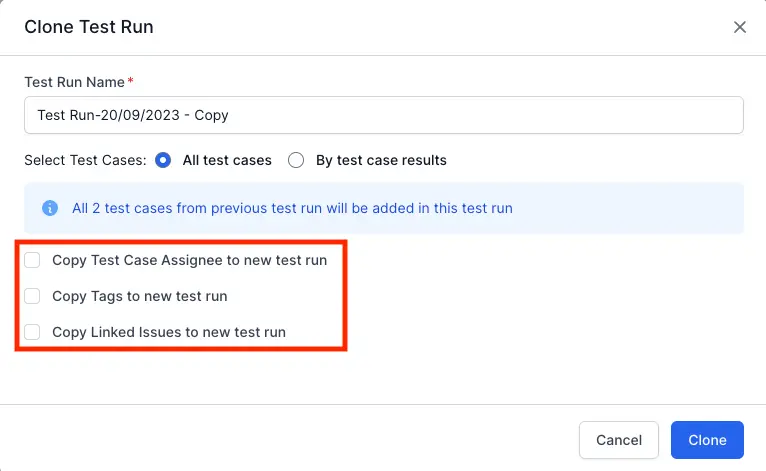Check the Copy Linked Issues checkbox

(33, 332)
